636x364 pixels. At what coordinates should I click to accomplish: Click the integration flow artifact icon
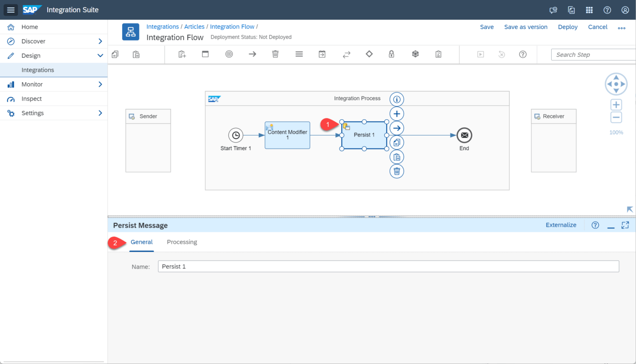[131, 32]
